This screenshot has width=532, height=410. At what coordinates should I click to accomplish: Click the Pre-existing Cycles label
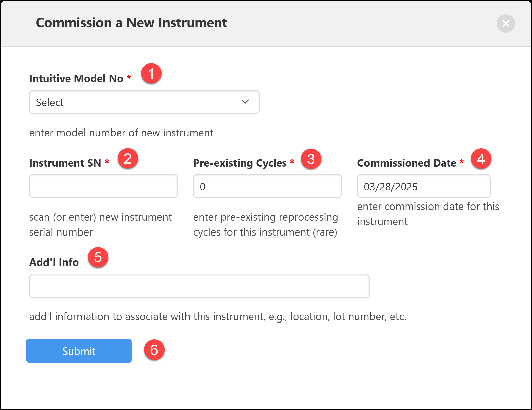tap(240, 163)
